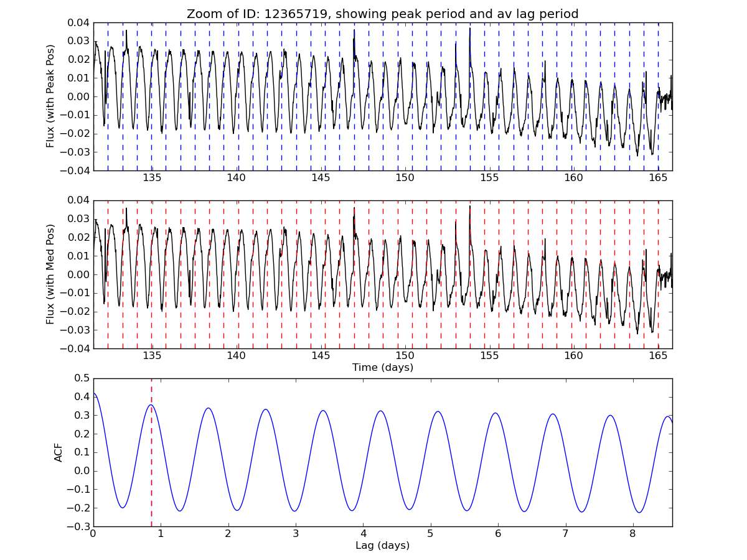This screenshot has height=560, width=747.
Task: Click the 'ACF' y-axis label
Action: click(59, 452)
